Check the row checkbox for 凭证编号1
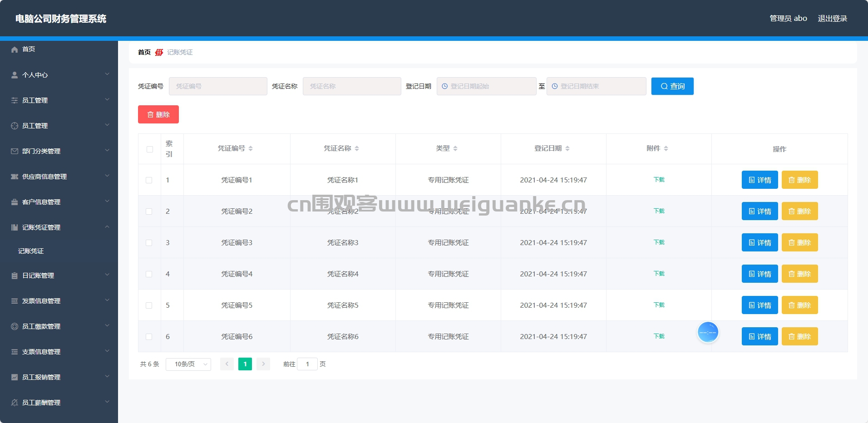The width and height of the screenshot is (868, 423). point(149,180)
